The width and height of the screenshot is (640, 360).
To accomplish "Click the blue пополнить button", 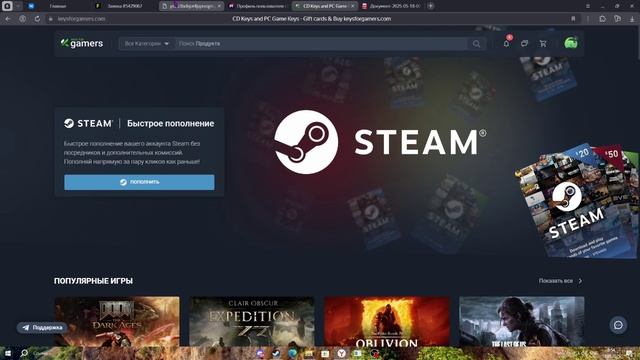I will pos(139,182).
